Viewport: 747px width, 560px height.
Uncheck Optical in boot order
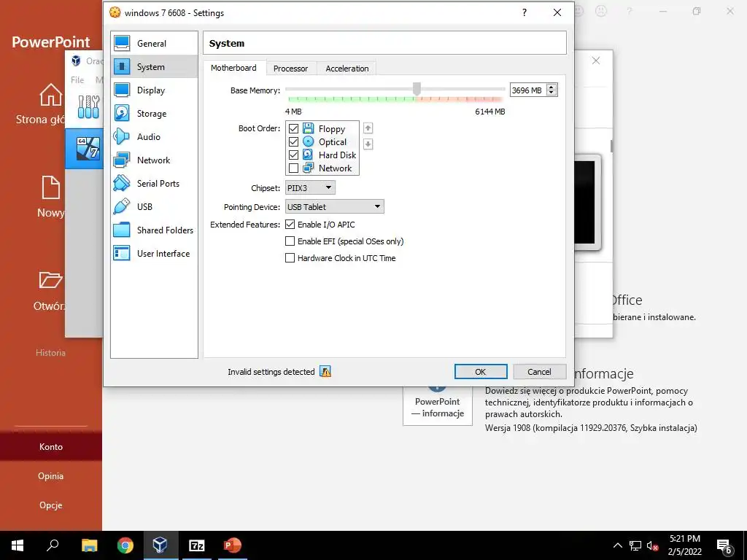(293, 142)
